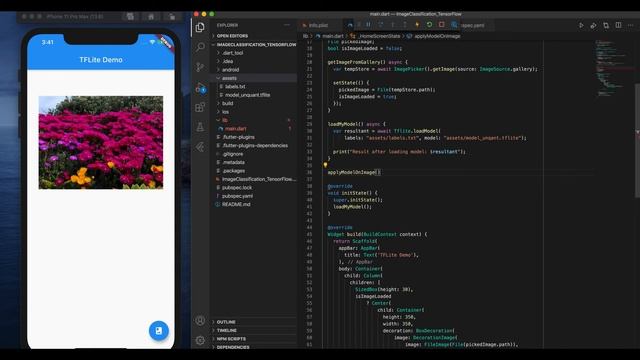Click the flower photo in simulator

[x=101, y=142]
